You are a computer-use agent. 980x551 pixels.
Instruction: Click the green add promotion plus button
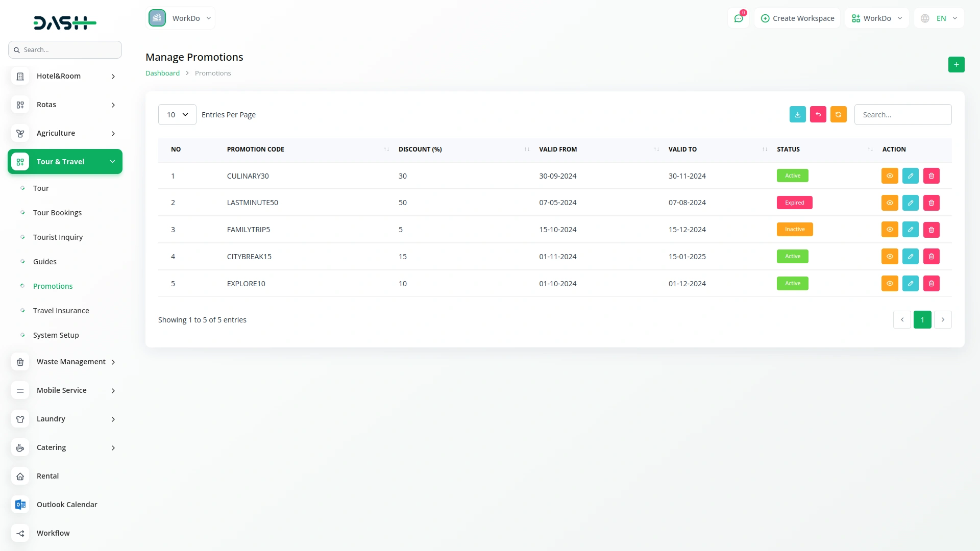pos(956,64)
